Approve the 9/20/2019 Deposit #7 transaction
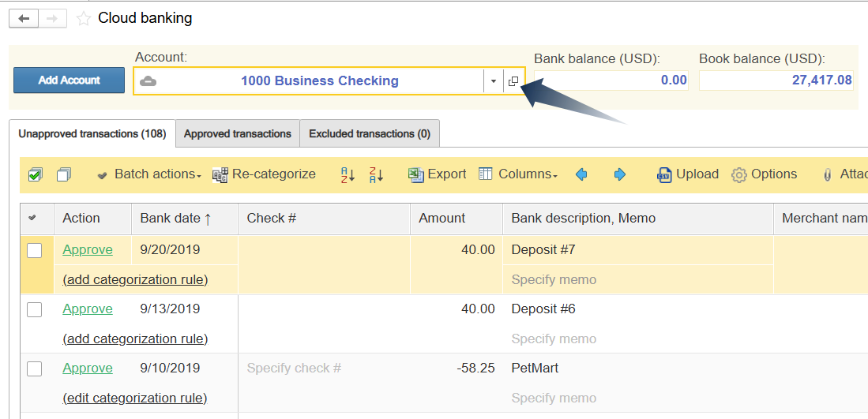 88,250
